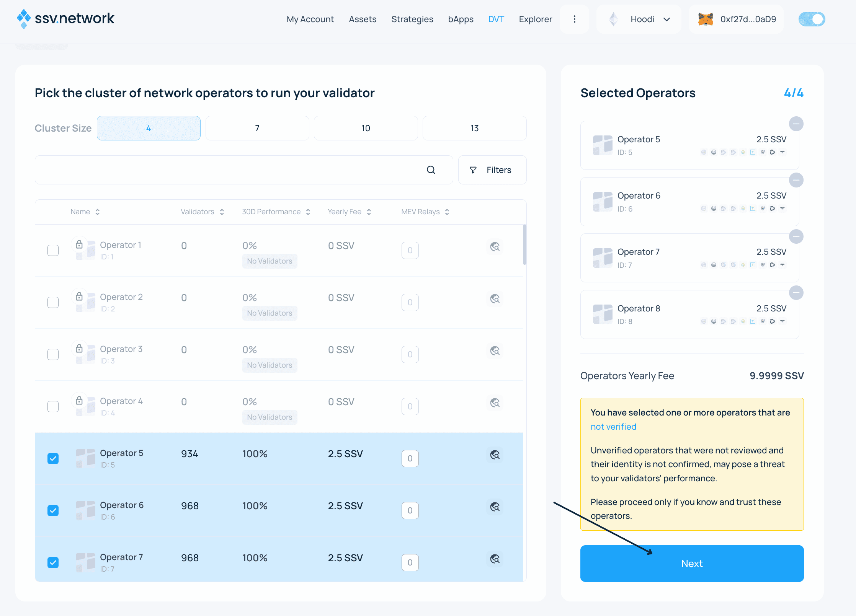Remove Operator 8 from the selected operators

click(796, 293)
